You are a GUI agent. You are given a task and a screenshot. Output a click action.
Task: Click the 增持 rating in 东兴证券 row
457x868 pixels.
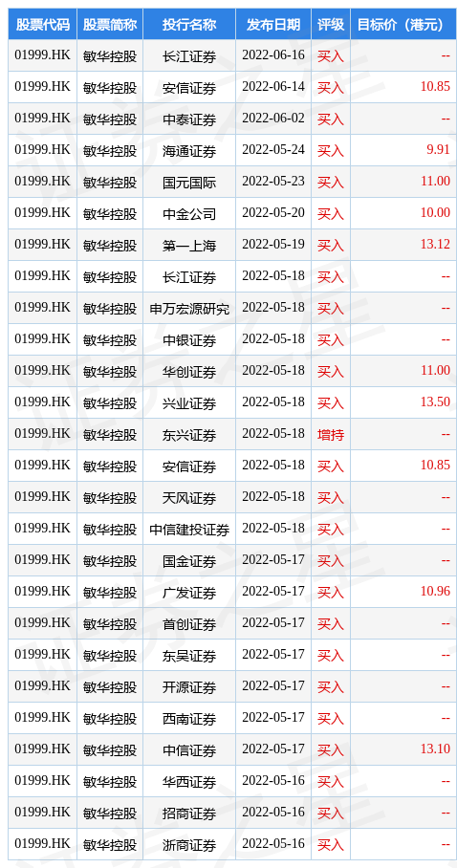point(331,435)
